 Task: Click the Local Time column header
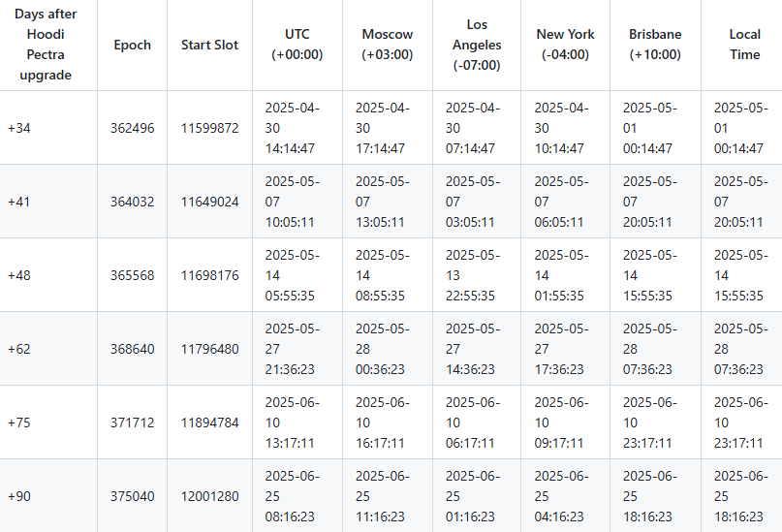[744, 45]
